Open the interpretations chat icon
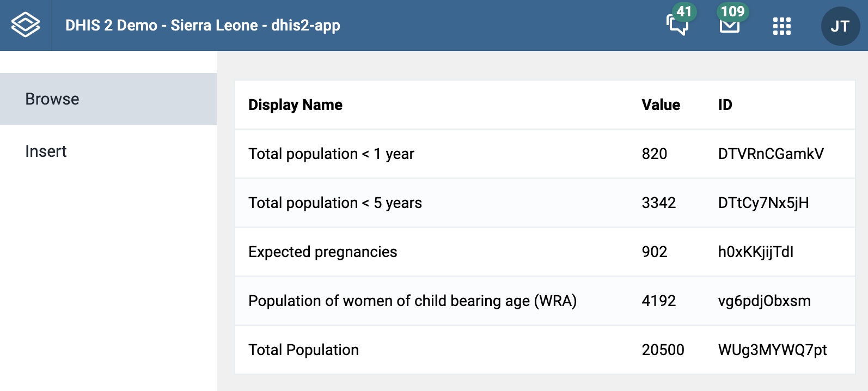This screenshot has height=391, width=868. 677,25
